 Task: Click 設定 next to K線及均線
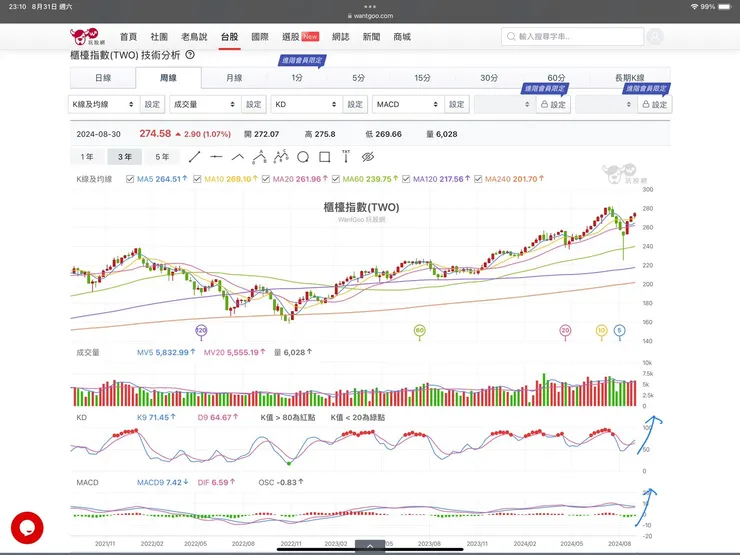pos(152,104)
